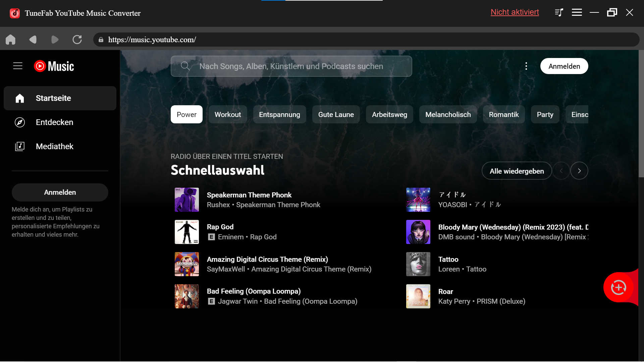Screen dimensions: 644x362
Task: Show previous Schnellauswahl songs
Action: pos(561,171)
